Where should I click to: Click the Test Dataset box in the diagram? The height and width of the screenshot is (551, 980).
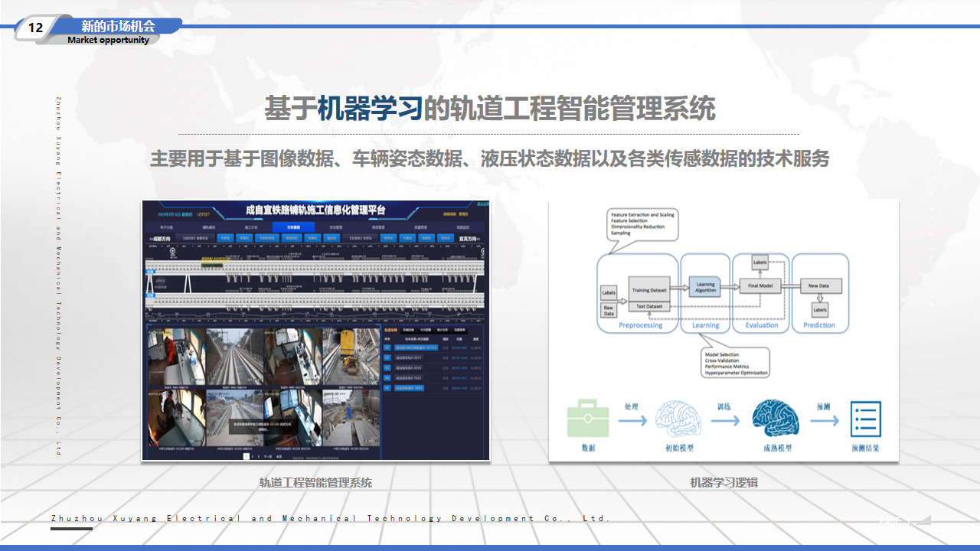[649, 306]
